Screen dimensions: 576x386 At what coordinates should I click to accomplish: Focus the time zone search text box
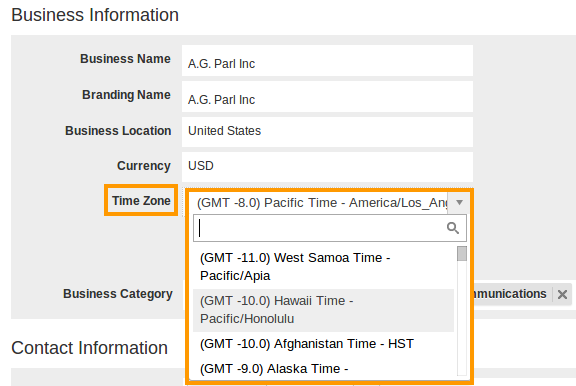[x=320, y=228]
